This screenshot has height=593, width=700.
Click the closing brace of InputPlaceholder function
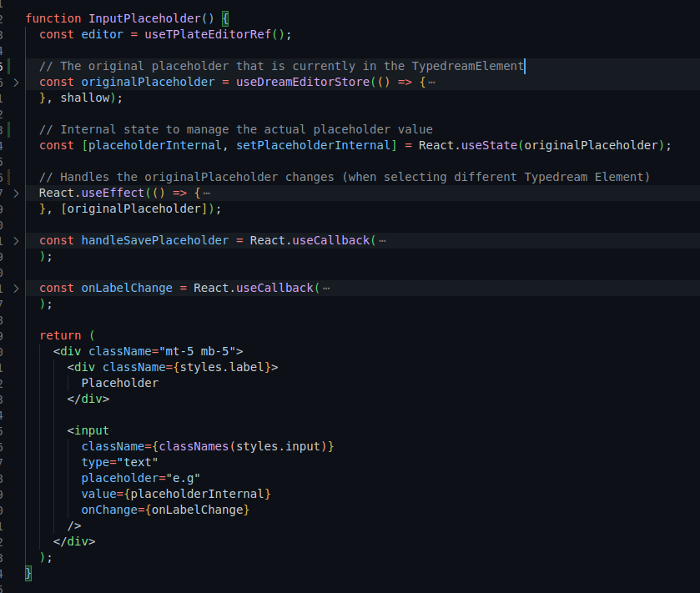(x=28, y=573)
